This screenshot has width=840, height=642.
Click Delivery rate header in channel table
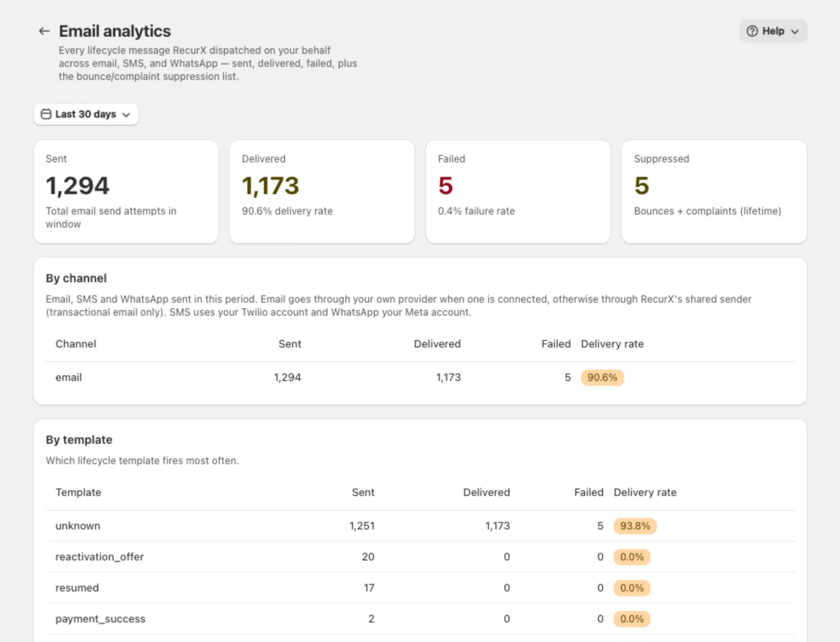pyautogui.click(x=612, y=344)
